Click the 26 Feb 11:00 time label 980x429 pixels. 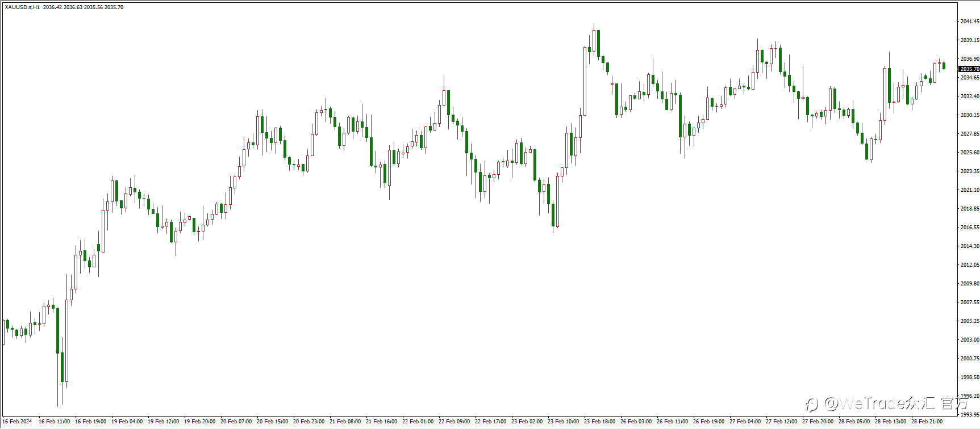[672, 422]
